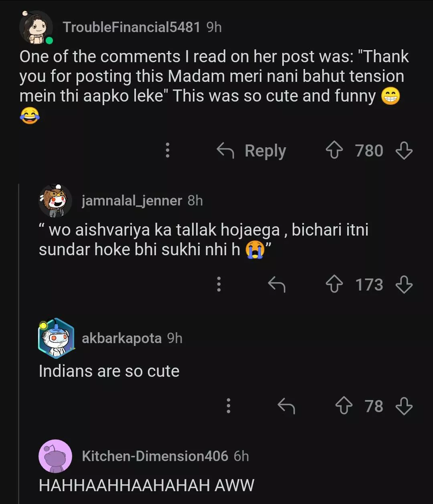Tap akbarkapota's hexagonal avatar
The image size is (433, 504).
(x=56, y=338)
